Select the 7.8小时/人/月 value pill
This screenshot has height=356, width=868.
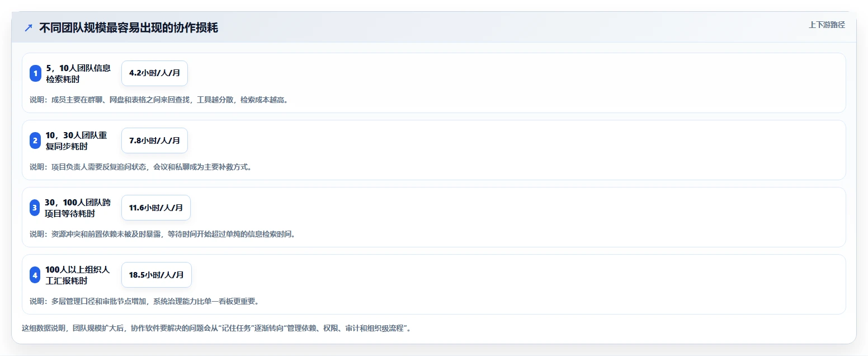click(x=154, y=140)
